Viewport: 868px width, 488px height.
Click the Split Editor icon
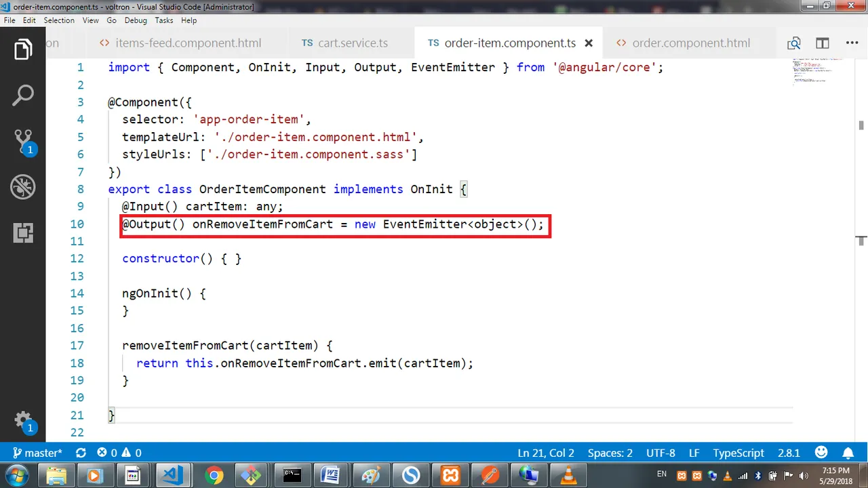(x=823, y=43)
